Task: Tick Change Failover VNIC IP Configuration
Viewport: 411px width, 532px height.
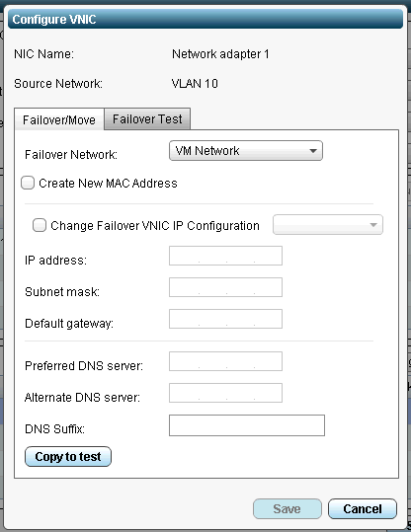Action: [x=40, y=225]
